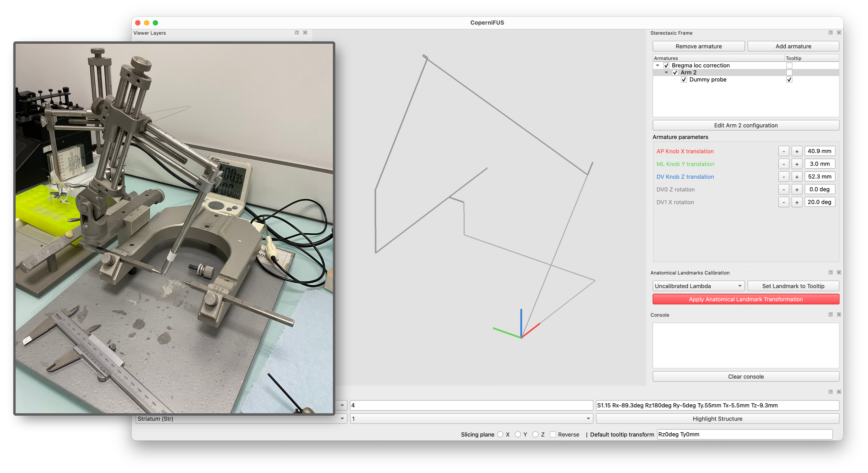Open the Striatum (Str) structure dropdown
This screenshot has width=868, height=473.
pyautogui.click(x=241, y=419)
